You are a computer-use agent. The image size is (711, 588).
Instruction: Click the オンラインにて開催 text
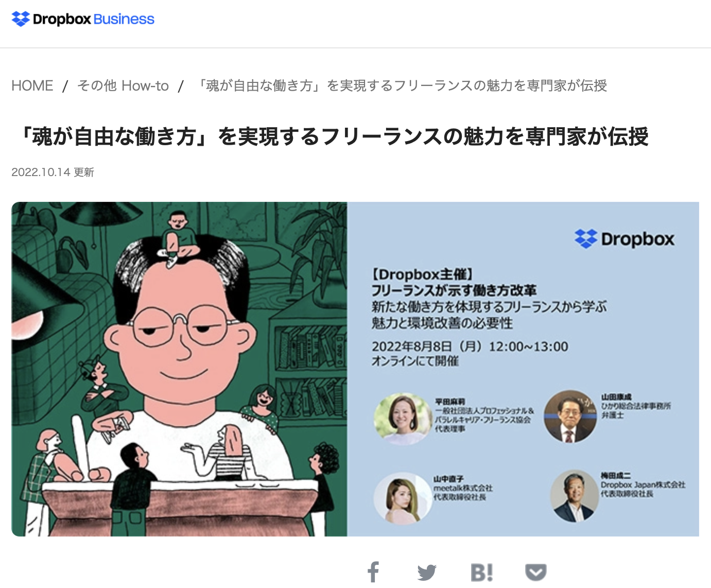click(x=415, y=361)
